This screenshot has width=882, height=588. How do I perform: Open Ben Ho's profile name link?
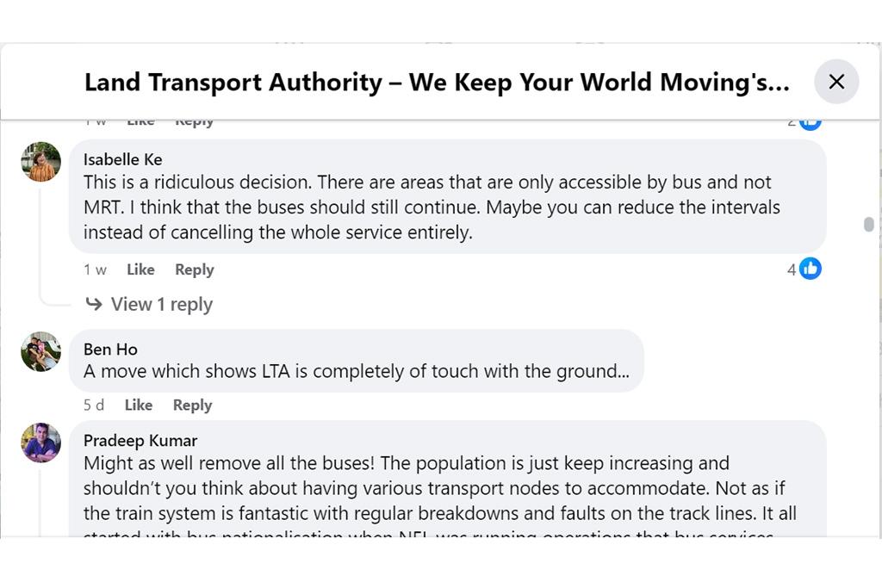[x=110, y=349]
